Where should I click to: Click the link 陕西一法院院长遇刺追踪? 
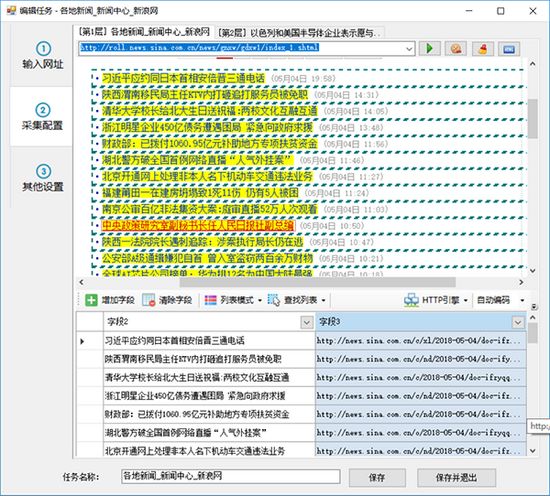tap(202, 242)
